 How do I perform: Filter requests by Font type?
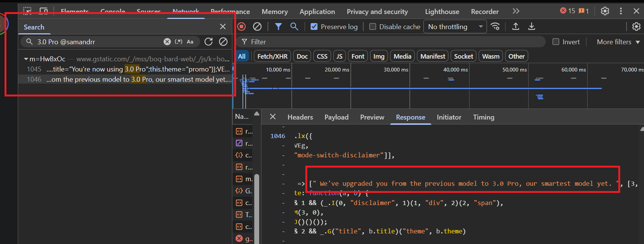click(x=358, y=56)
